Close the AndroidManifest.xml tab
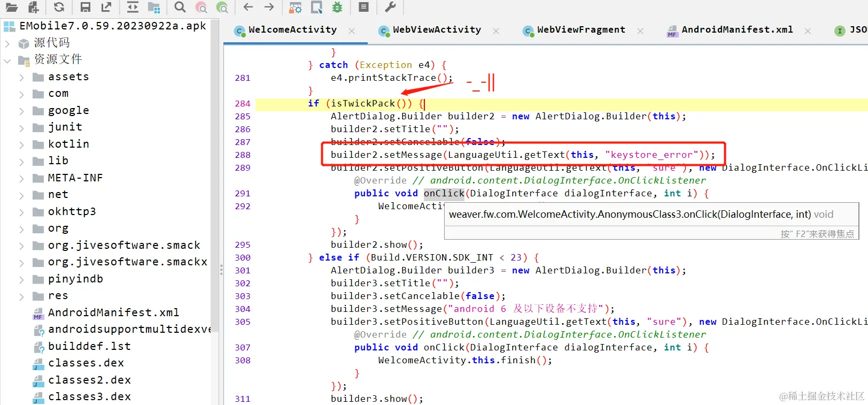Screen dimensions: 868x405 (808, 31)
